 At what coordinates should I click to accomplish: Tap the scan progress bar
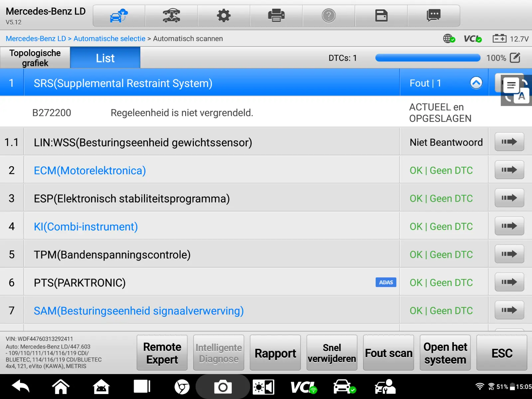[x=428, y=58]
